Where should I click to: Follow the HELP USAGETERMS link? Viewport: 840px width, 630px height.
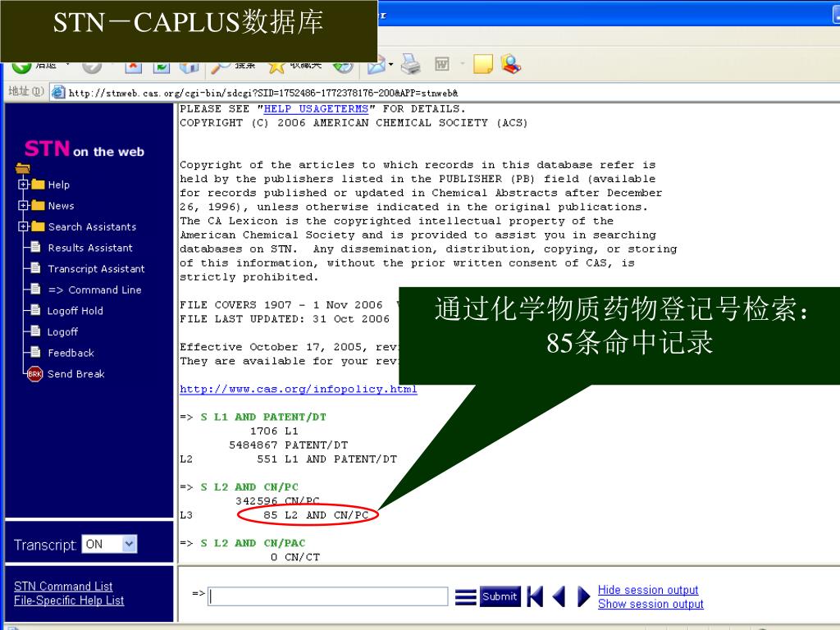pyautogui.click(x=316, y=109)
